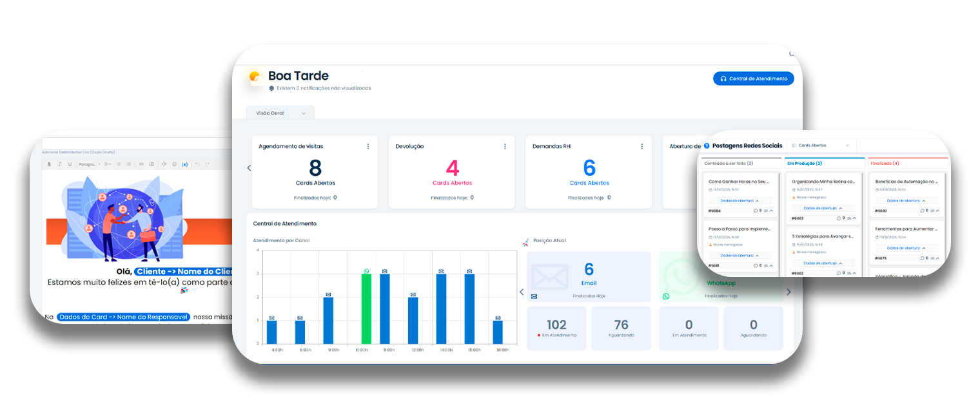Click the green WhatsApp bar in chart

pos(366,309)
